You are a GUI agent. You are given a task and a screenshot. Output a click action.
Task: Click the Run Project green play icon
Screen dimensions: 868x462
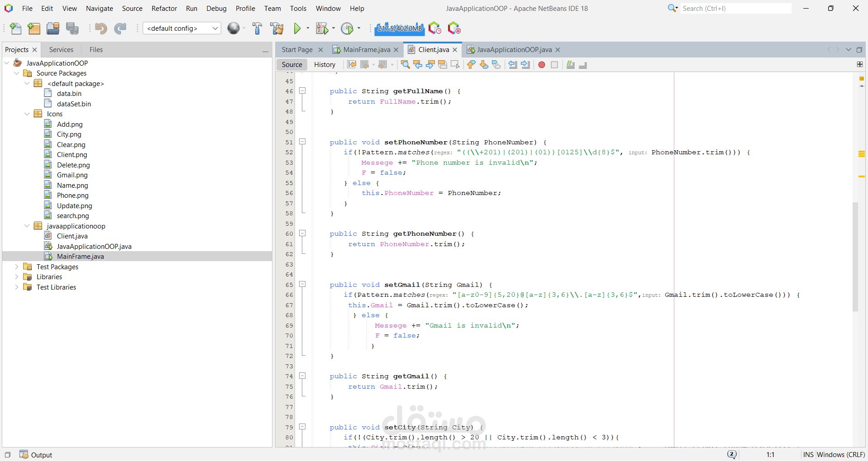coord(297,29)
